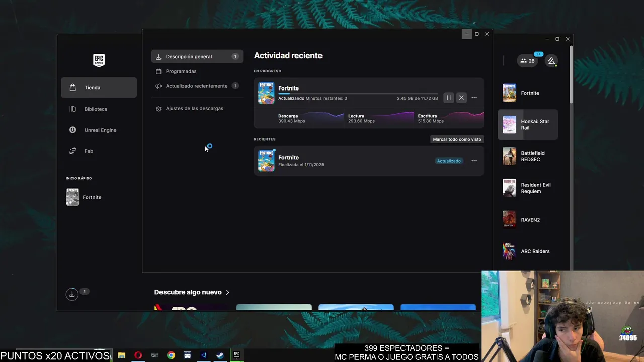This screenshot has height=362, width=644.
Task: Click the Programadas calendar icon
Action: (x=158, y=71)
